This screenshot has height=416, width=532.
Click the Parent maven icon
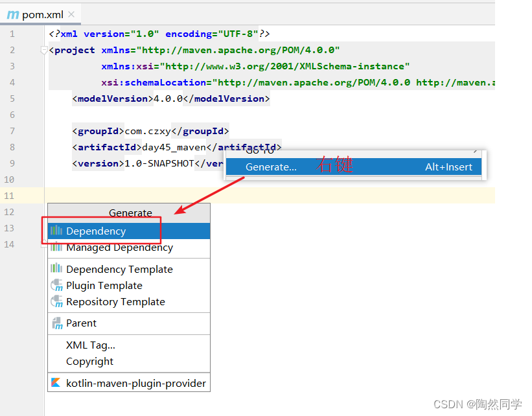[57, 323]
